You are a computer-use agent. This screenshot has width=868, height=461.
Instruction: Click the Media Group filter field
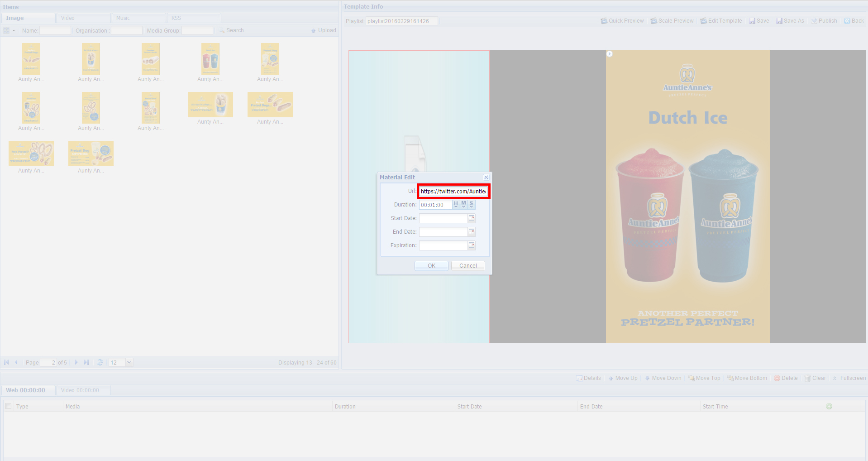pos(197,30)
